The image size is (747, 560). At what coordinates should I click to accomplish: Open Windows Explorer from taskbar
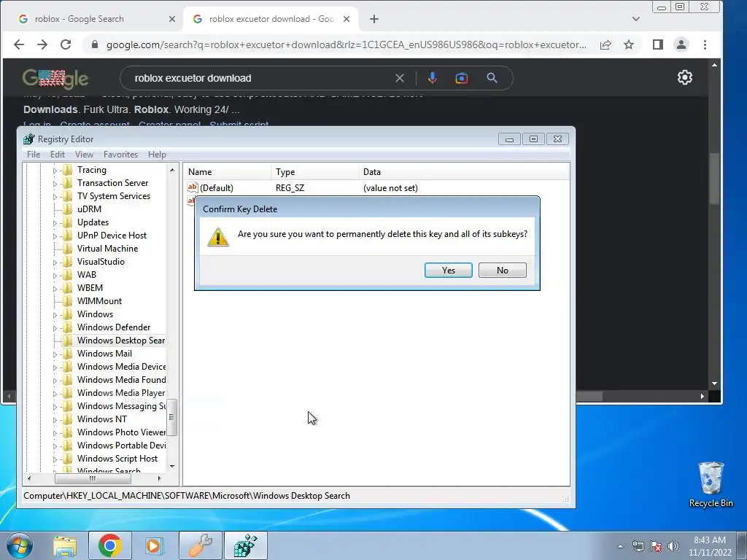[65, 545]
